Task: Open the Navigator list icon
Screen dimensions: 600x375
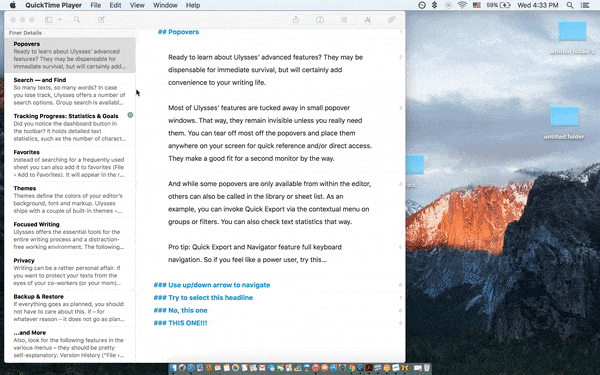Action: tap(344, 20)
